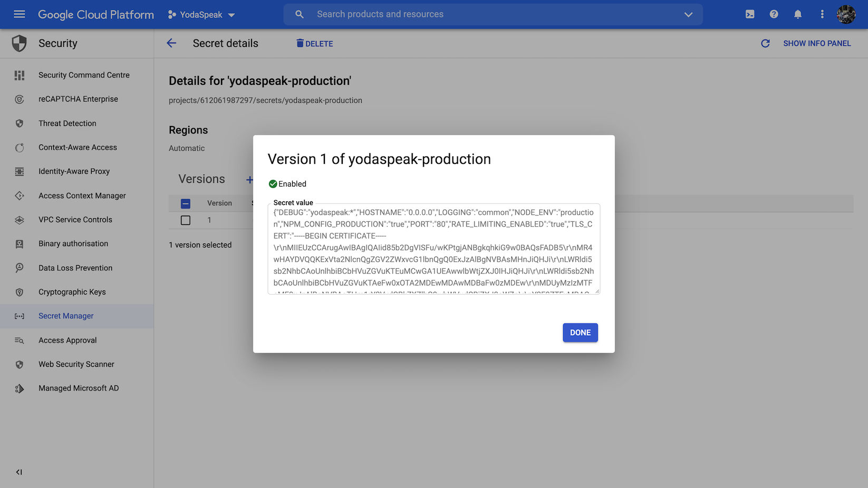Go back using the arrow icon
The height and width of the screenshot is (488, 868).
click(x=171, y=43)
